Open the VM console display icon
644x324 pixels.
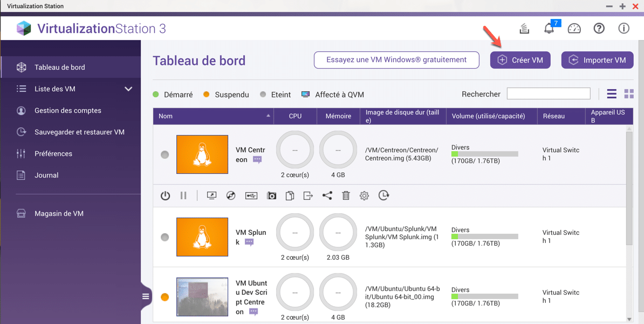tap(211, 195)
